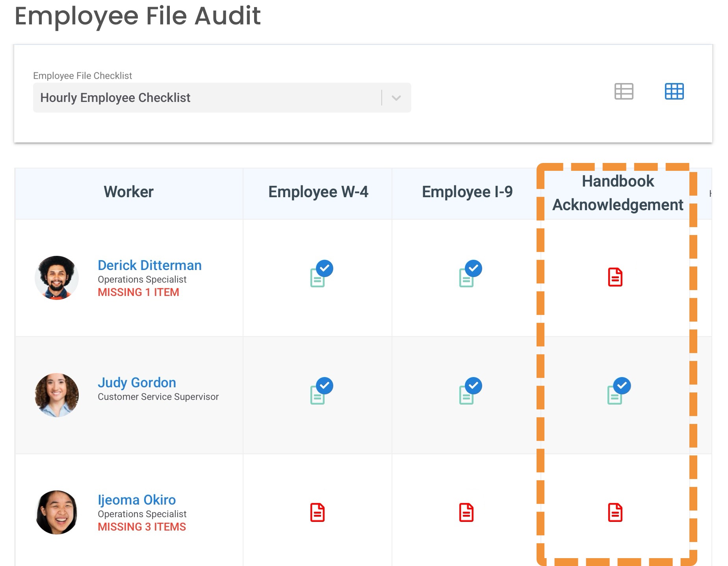
Task: Open Ijeoma Okiro's profile link
Action: tap(137, 500)
